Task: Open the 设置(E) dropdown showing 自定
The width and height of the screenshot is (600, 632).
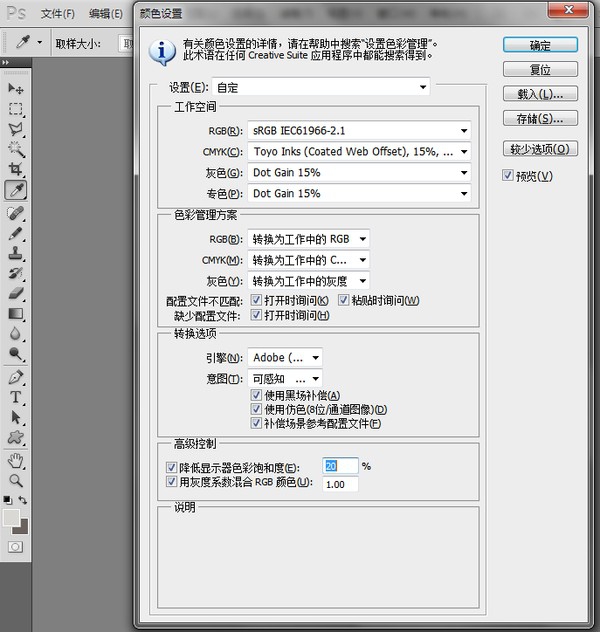Action: point(321,87)
